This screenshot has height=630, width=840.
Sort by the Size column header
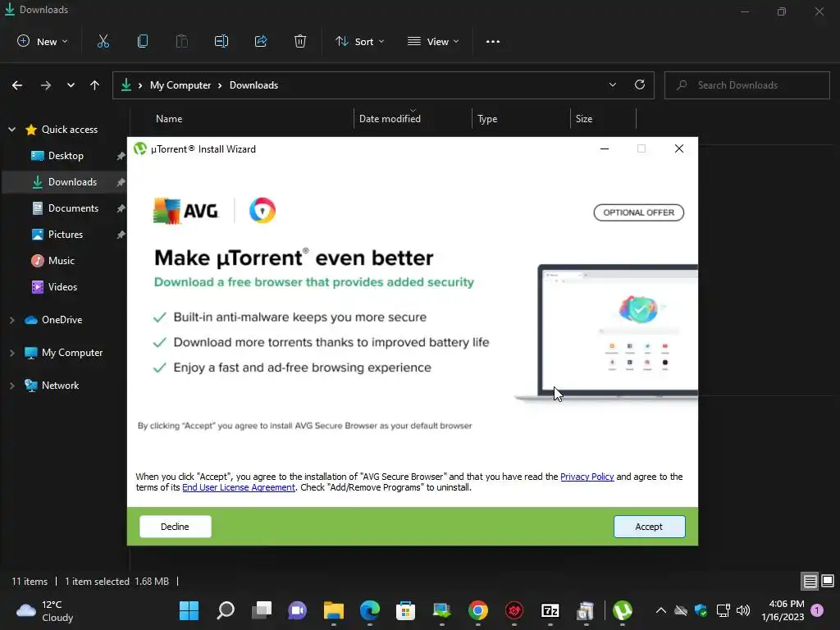(584, 119)
